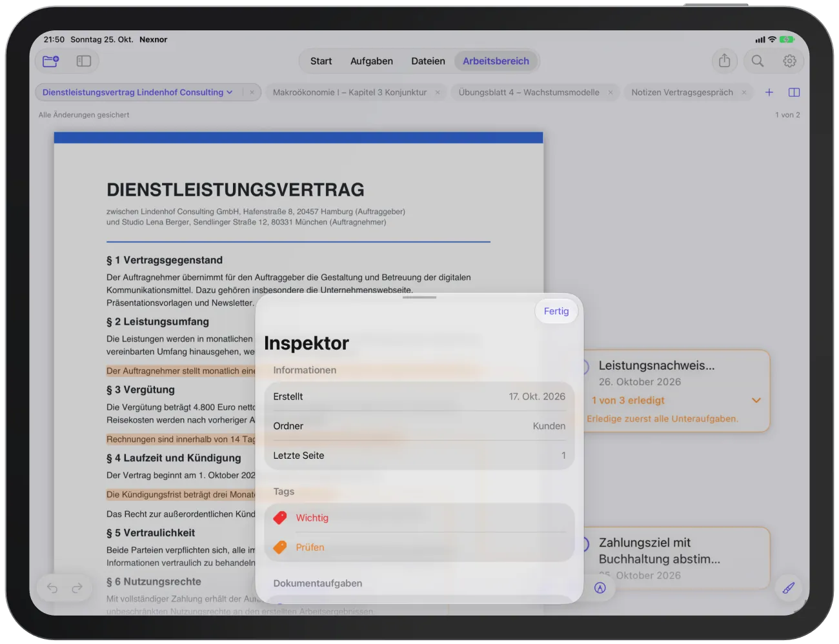The image size is (839, 644).
Task: Open the Dienstleistungsvertrag tab dropdown chevron
Action: point(230,92)
